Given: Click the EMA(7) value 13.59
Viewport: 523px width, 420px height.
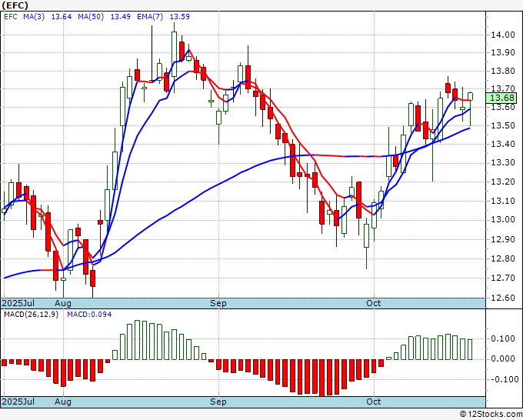Looking at the screenshot, I should click(180, 17).
